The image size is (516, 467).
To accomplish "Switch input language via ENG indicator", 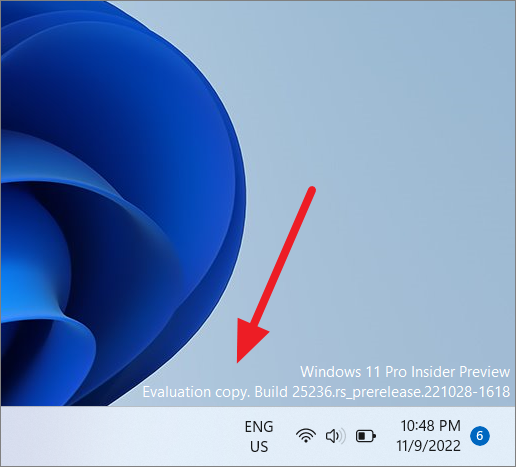I will pos(259,427).
